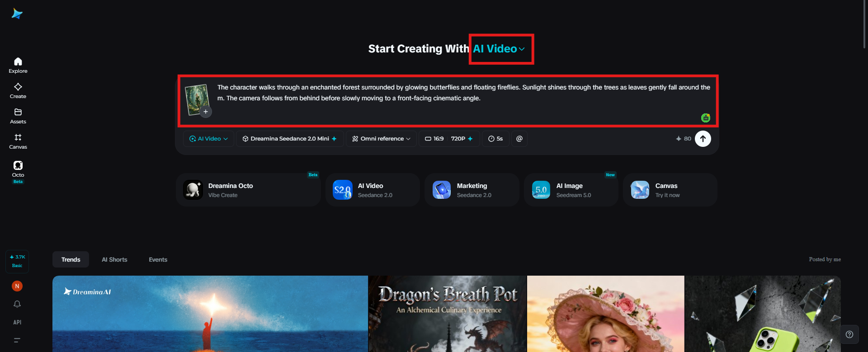Switch to the Events tab
868x352 pixels.
tap(158, 259)
